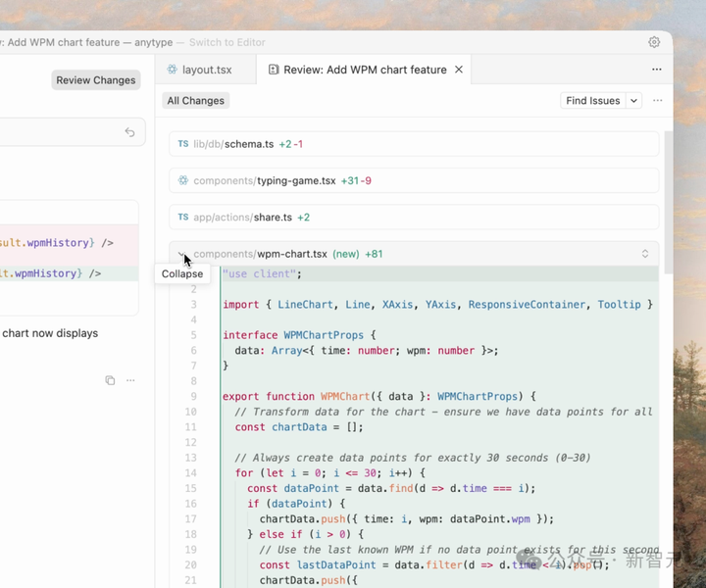Open the more options menu in tab bar

[x=656, y=70]
